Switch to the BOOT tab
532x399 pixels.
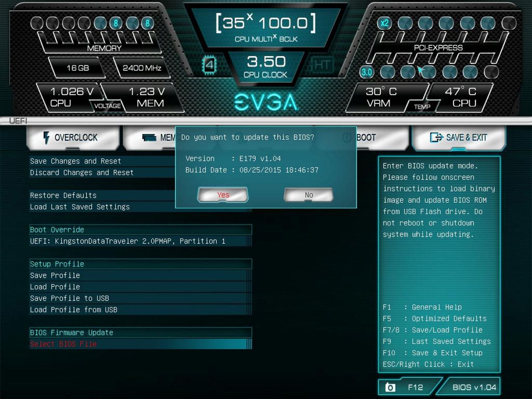tap(382, 138)
